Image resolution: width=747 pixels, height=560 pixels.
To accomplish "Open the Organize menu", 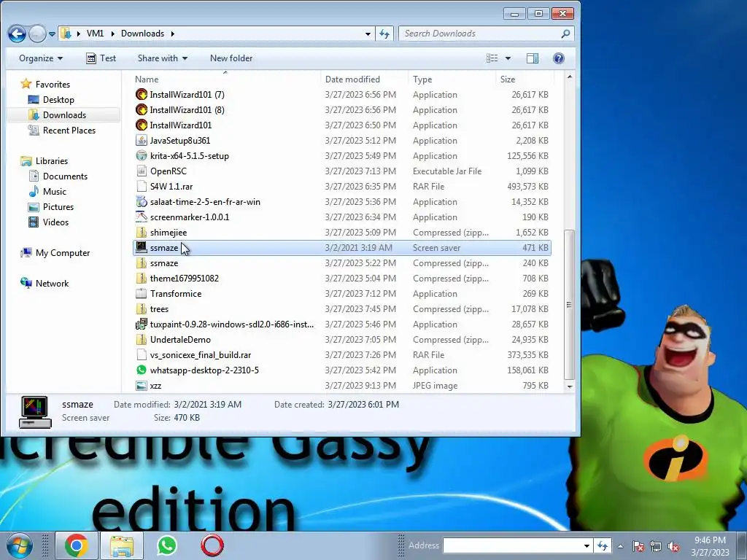I will pyautogui.click(x=41, y=58).
